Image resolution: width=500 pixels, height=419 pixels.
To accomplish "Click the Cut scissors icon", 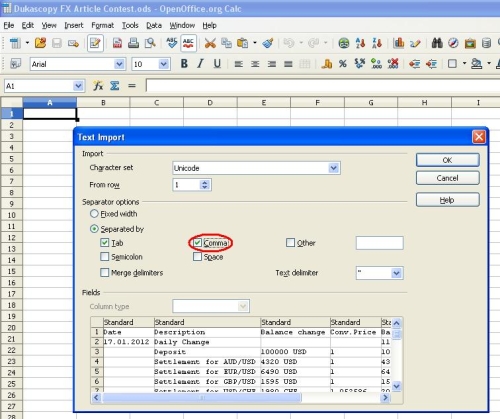I will coord(210,43).
